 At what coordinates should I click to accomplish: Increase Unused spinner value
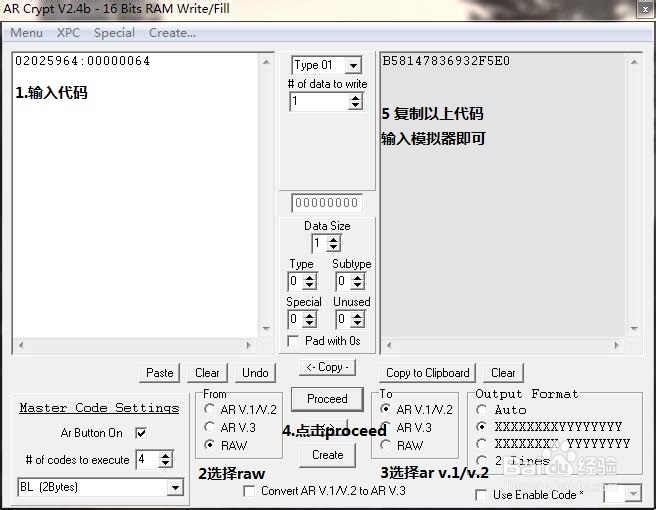click(x=357, y=316)
